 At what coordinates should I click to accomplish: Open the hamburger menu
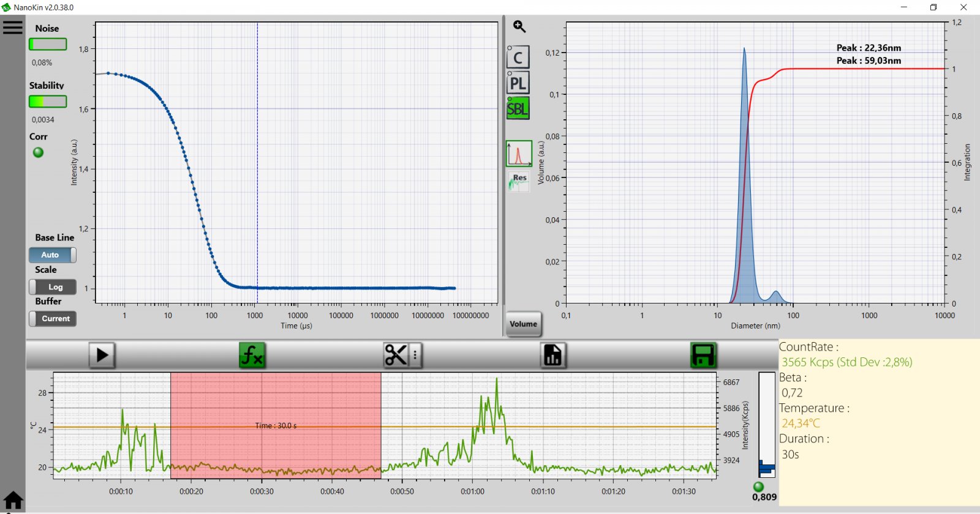click(12, 28)
